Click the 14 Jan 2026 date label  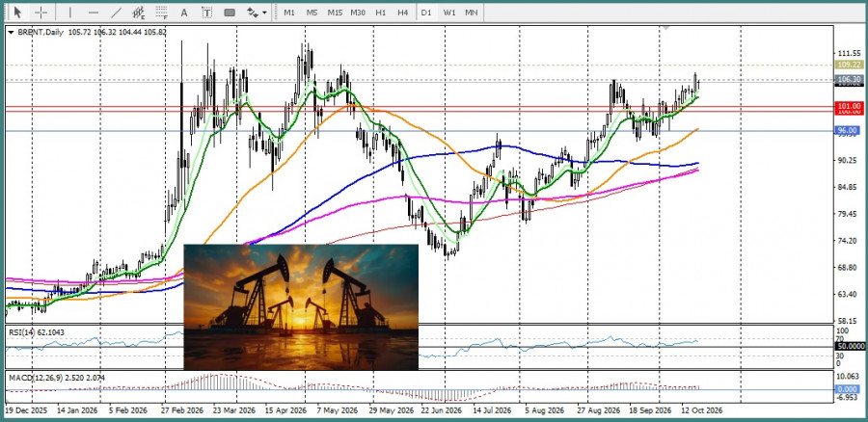[77, 411]
